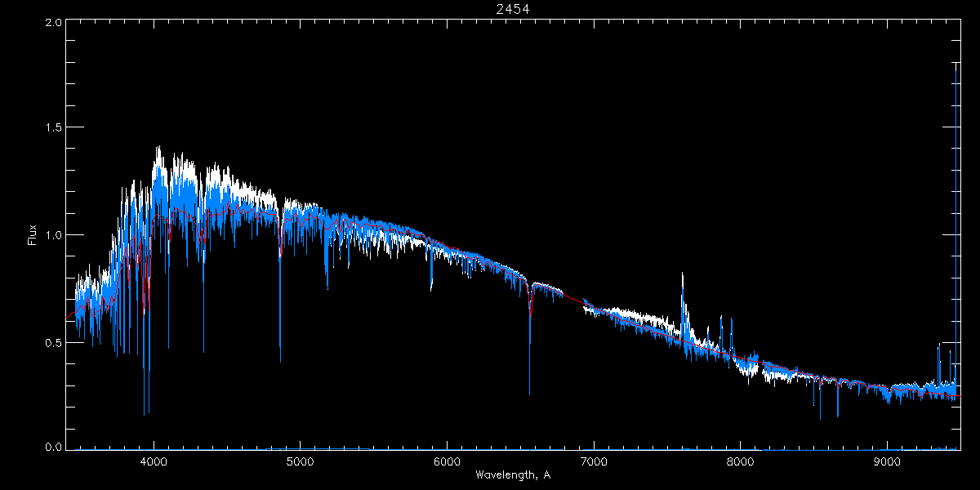Viewport: 980px width, 490px height.
Task: Click the 9000 wavelength tick label
Action: (887, 461)
